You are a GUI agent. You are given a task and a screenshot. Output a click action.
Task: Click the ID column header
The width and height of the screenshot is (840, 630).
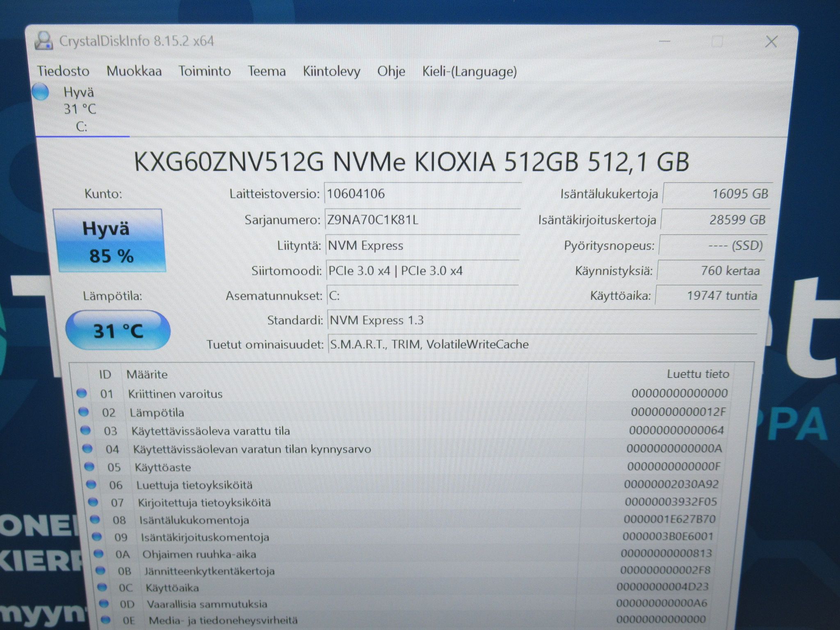(x=105, y=374)
